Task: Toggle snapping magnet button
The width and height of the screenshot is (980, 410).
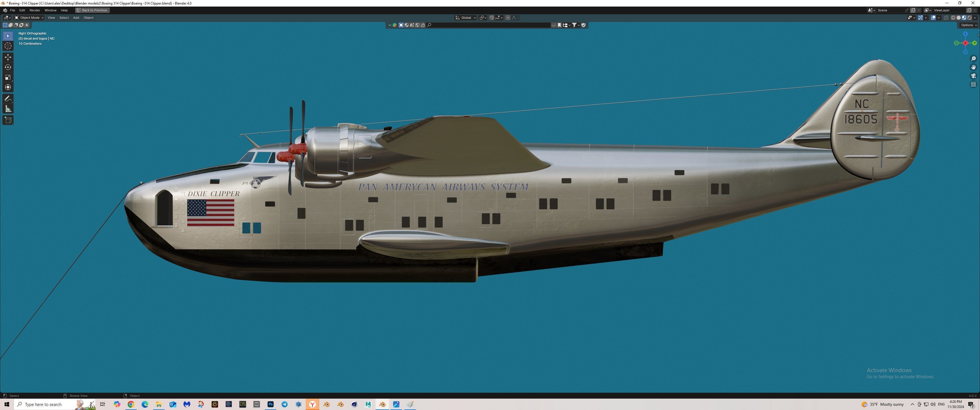Action: point(491,18)
